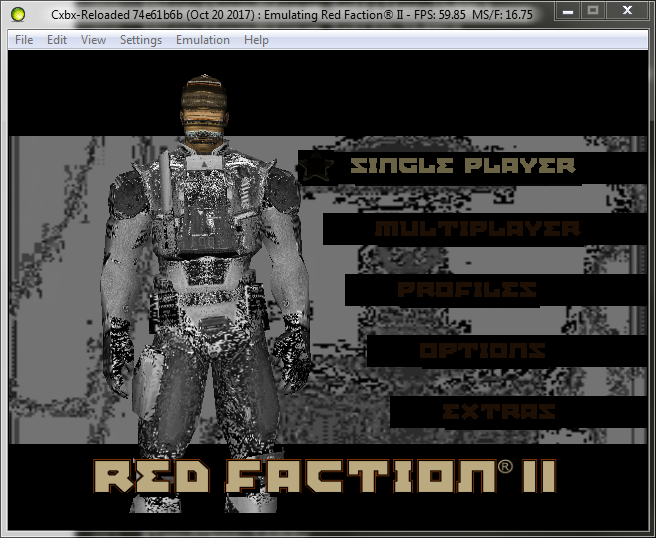The image size is (656, 538).
Task: Click the star icon beside Single Player
Action: click(x=316, y=167)
